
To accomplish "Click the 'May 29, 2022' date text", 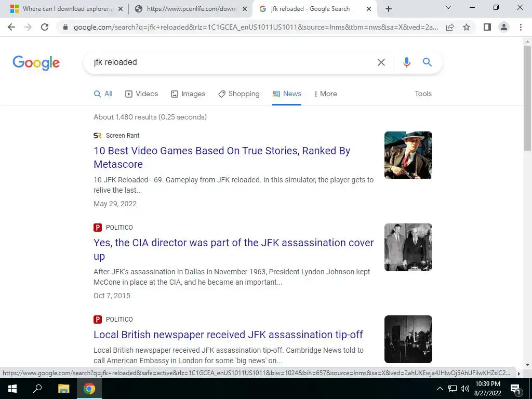I will pyautogui.click(x=115, y=204).
